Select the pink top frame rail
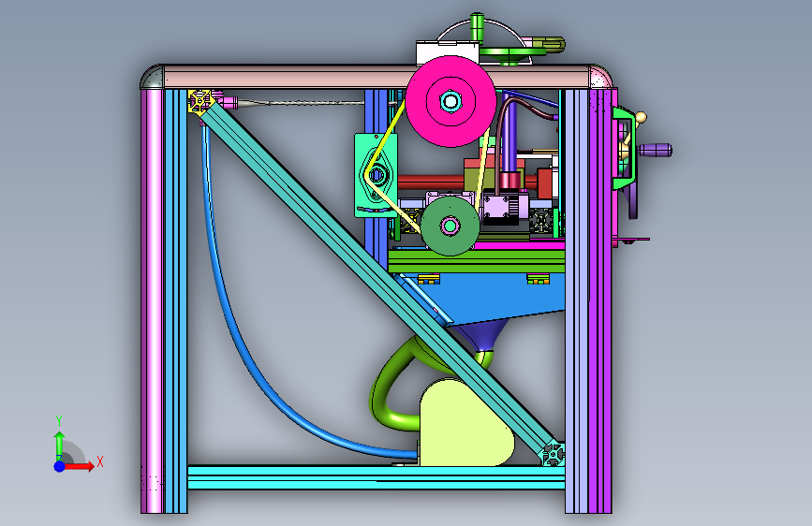812x526 pixels. (x=376, y=77)
